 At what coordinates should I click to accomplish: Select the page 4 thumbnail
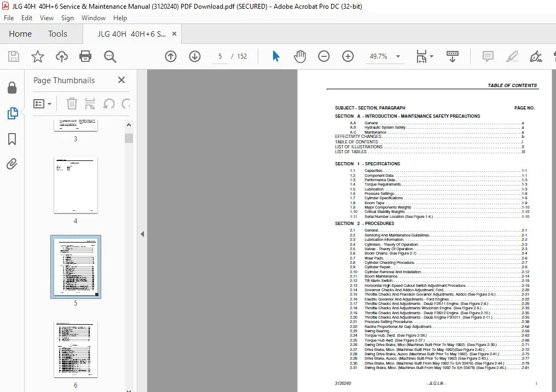[x=76, y=185]
